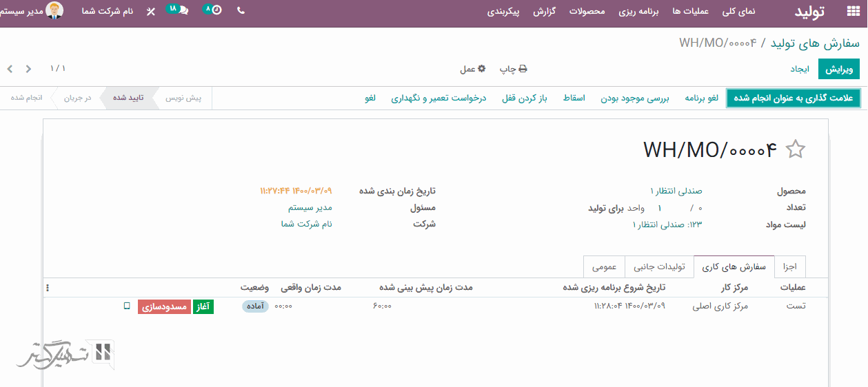868x387 pixels.
Task: Click the debug tools wrench icon
Action: click(151, 12)
